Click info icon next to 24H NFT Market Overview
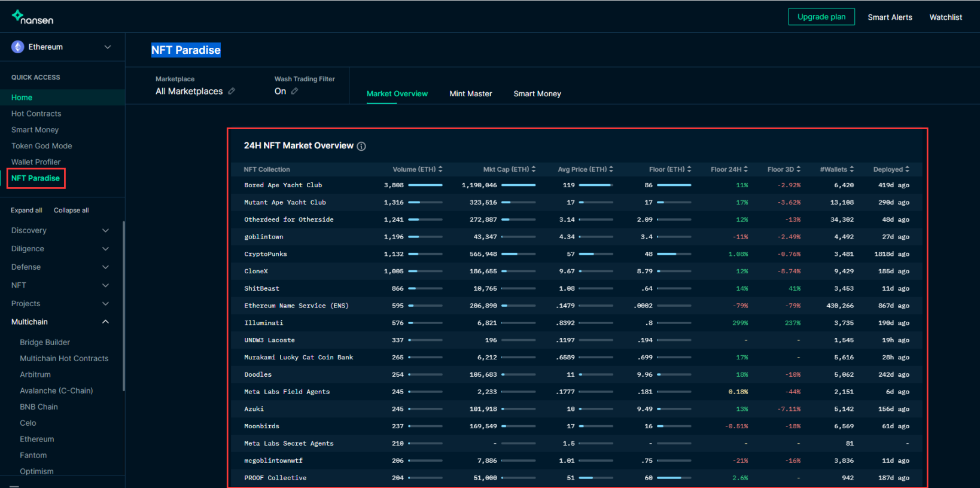The width and height of the screenshot is (980, 488). point(361,147)
